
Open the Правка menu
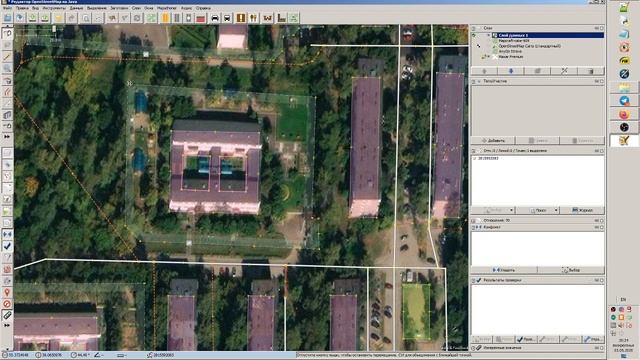click(x=22, y=8)
